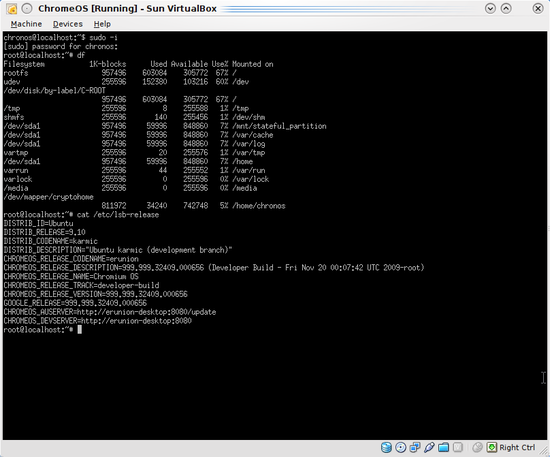Click the 'udev' filesystem row name

(x=12, y=82)
